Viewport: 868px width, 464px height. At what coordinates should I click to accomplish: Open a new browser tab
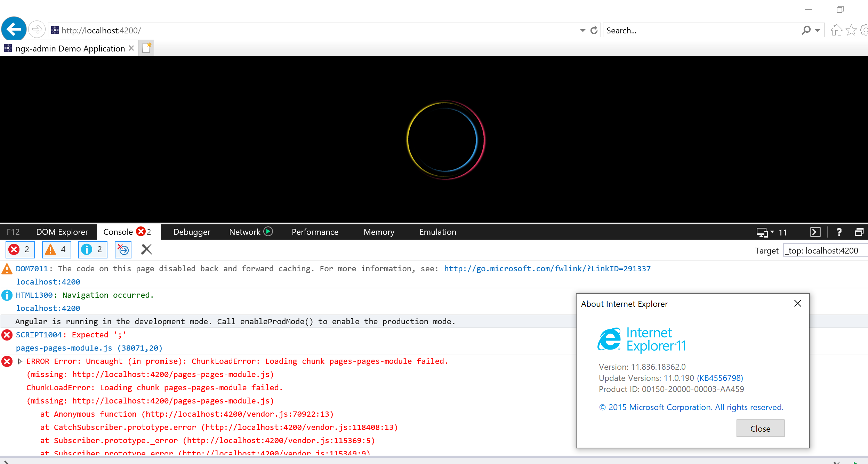click(146, 48)
